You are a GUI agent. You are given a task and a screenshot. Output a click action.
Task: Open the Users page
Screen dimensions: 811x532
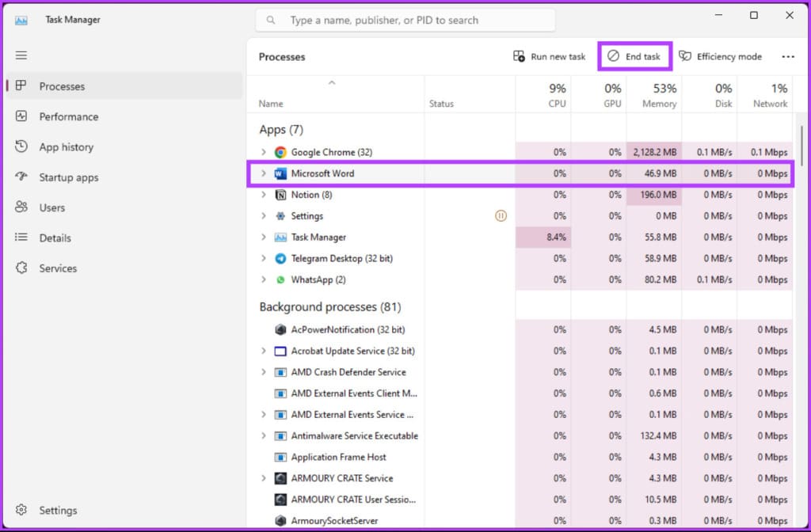click(x=124, y=208)
